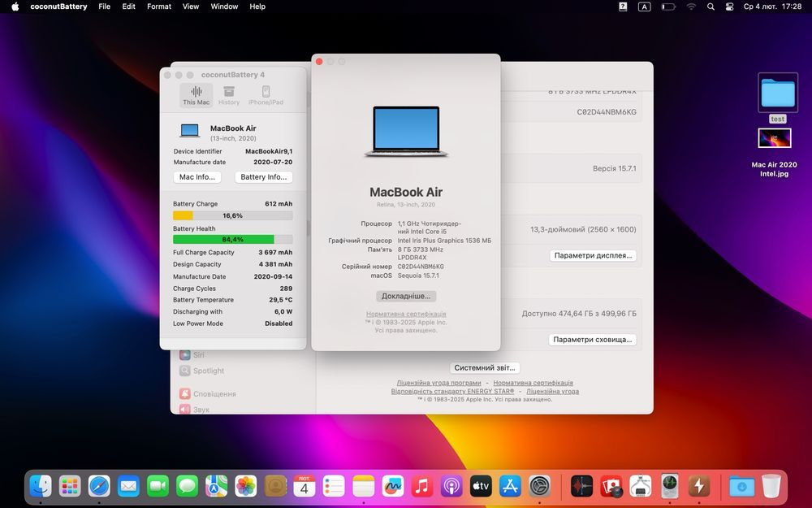Click the Версія 15.7.1 text
Screen dimensions: 812x508
click(614, 168)
